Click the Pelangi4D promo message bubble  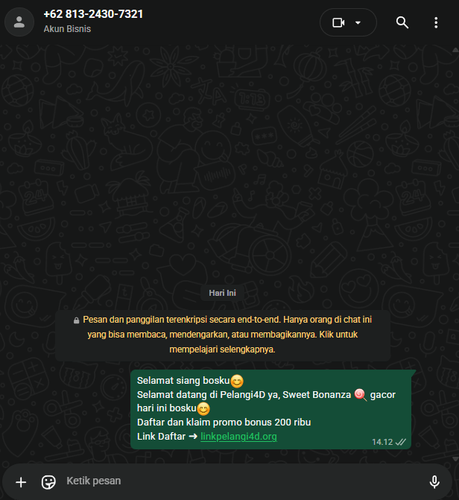[272, 409]
